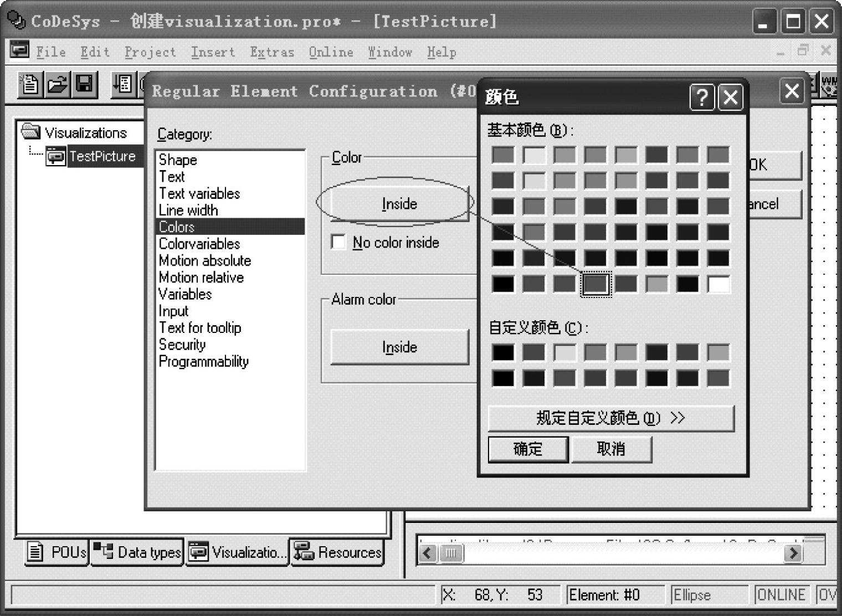Click the Element: #0 status bar field
The width and height of the screenshot is (842, 616).
(615, 595)
